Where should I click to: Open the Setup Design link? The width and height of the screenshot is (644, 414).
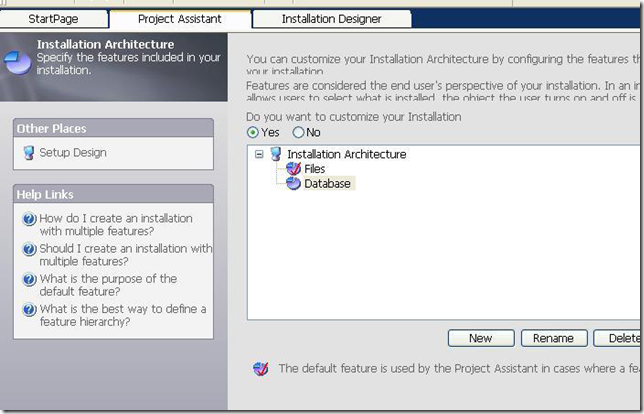tap(73, 153)
